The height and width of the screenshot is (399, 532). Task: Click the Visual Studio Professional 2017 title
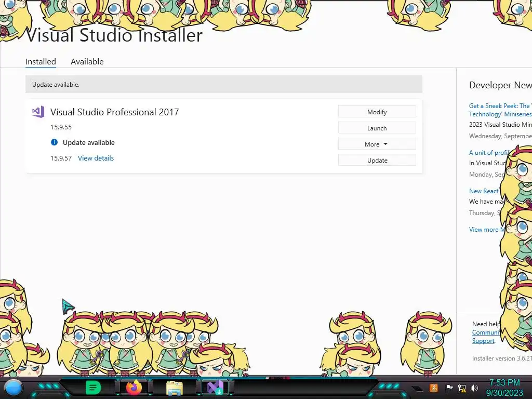[x=115, y=112]
